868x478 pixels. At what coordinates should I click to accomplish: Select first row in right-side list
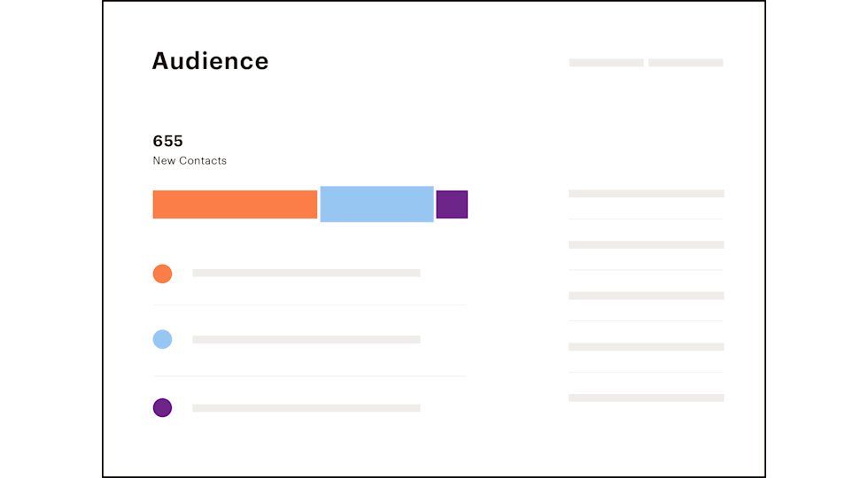(646, 194)
